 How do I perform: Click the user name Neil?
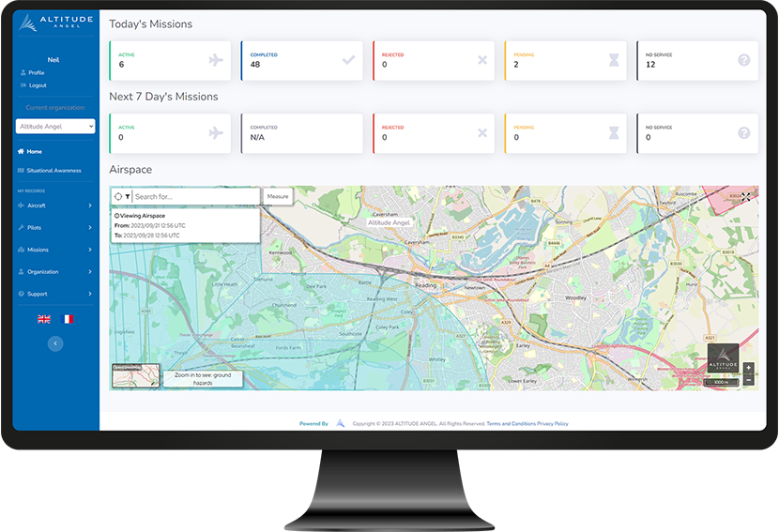(x=53, y=60)
